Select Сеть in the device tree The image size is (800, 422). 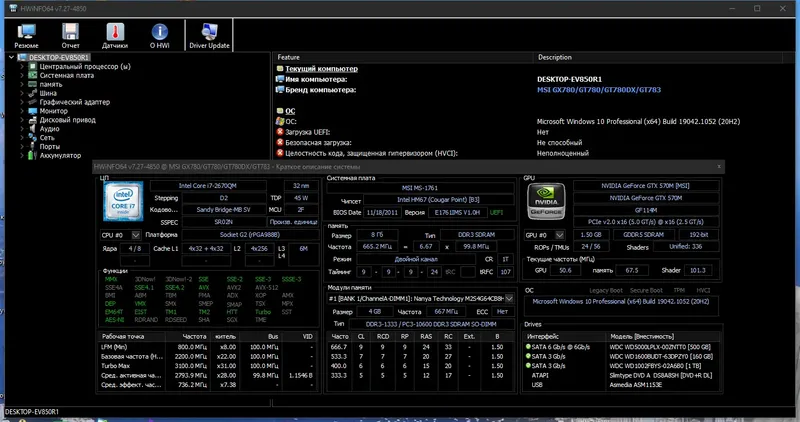[x=47, y=137]
